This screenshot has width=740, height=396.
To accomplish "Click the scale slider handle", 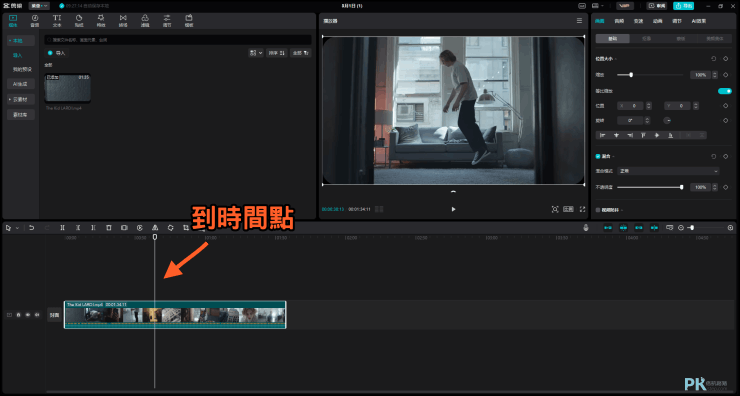I will pyautogui.click(x=631, y=75).
